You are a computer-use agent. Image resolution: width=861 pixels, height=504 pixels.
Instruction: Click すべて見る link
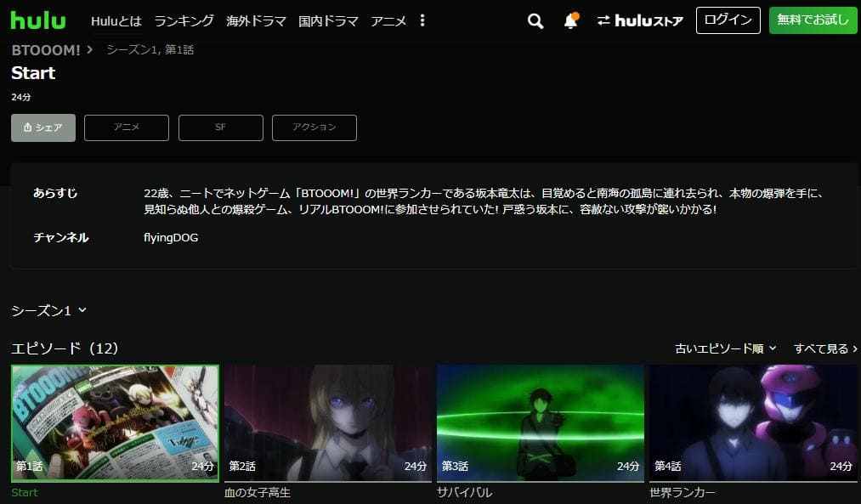[825, 348]
